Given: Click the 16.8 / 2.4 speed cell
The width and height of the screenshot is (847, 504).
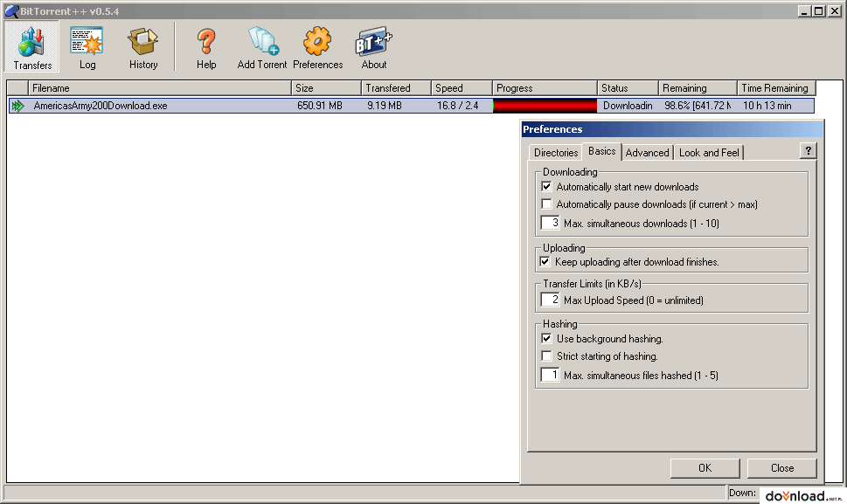Looking at the screenshot, I should 457,106.
